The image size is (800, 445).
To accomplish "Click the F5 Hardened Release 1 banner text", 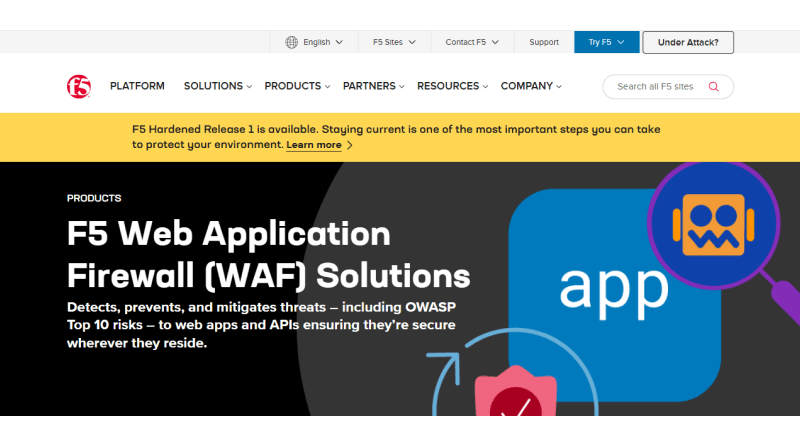I will [396, 137].
